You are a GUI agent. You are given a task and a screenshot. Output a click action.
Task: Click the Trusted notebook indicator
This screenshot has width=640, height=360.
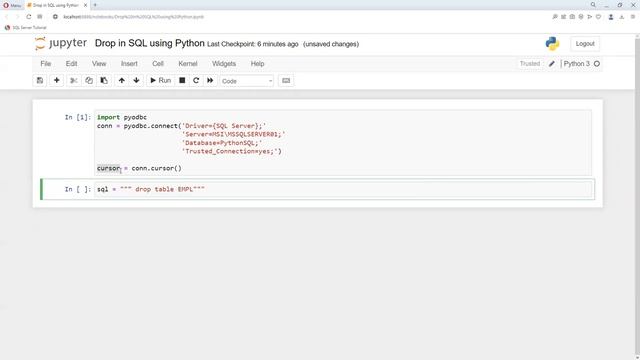530,64
